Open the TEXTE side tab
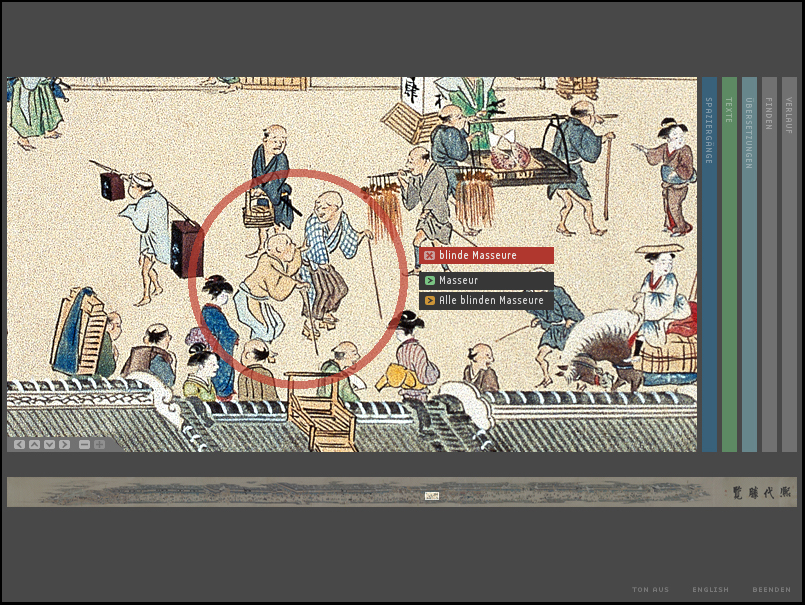 [x=729, y=264]
